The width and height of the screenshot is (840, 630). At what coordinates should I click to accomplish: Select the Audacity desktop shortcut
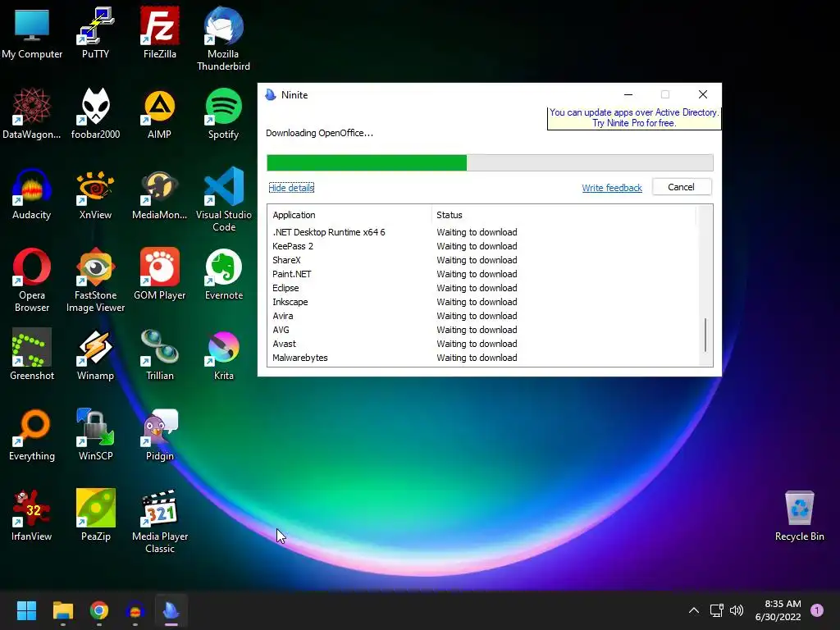tap(32, 194)
